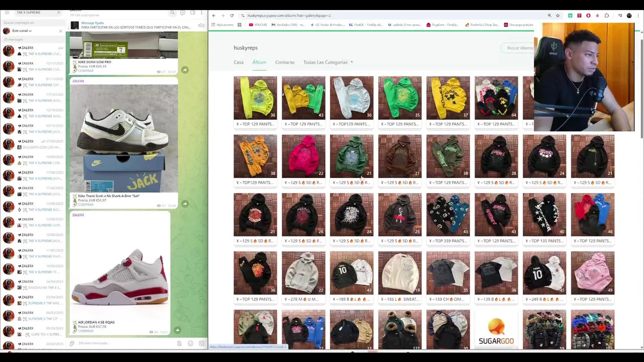Select ZALERX search result dated 12/11/2025
The image size is (644, 362).
coord(33,66)
